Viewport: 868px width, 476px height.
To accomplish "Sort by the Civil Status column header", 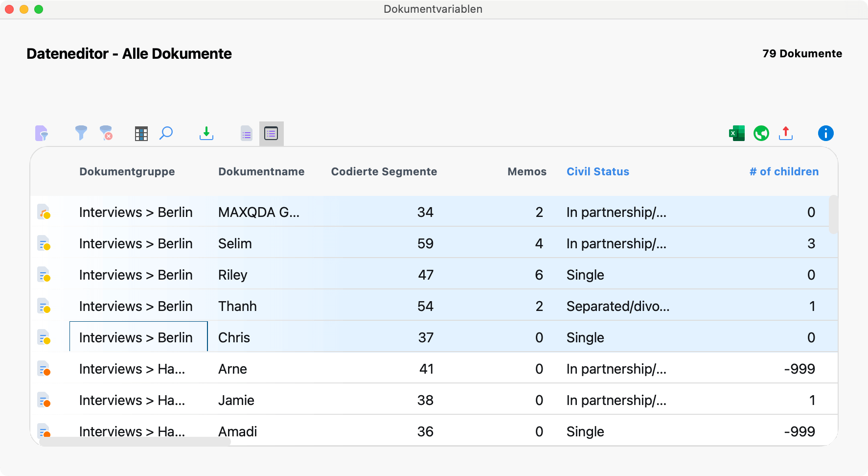I will [597, 172].
